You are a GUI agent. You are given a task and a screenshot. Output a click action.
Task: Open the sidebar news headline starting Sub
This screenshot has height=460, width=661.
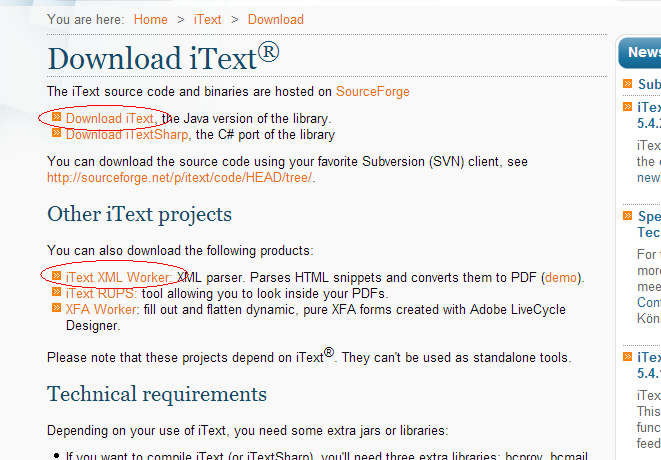coord(649,84)
